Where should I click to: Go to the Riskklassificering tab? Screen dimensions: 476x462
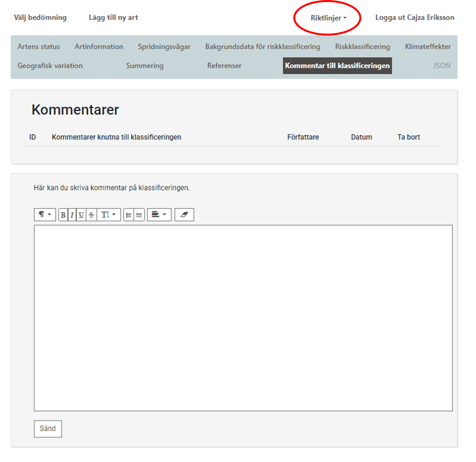coord(362,46)
